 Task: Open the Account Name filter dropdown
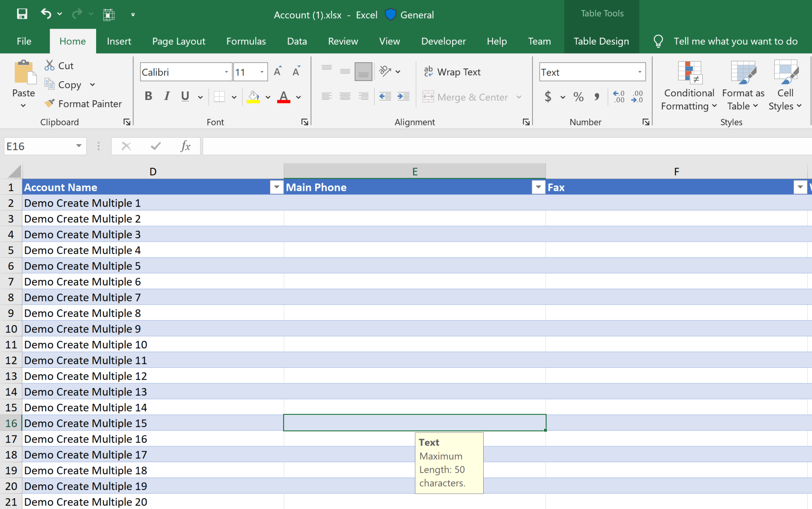[276, 187]
